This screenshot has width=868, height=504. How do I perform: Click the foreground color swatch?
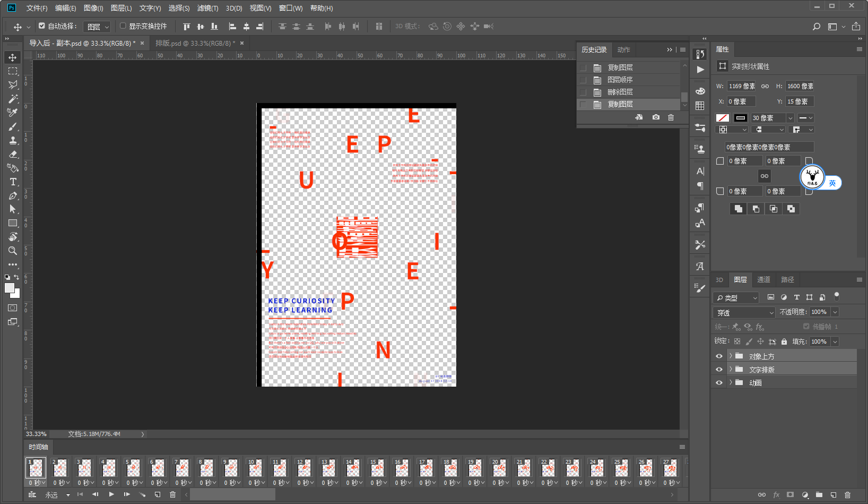(x=10, y=288)
